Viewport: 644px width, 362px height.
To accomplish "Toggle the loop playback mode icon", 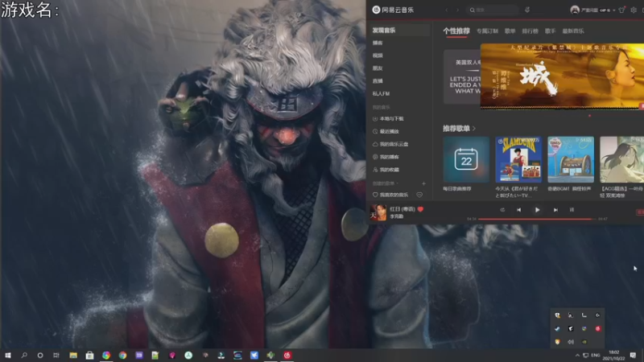I will coord(502,210).
